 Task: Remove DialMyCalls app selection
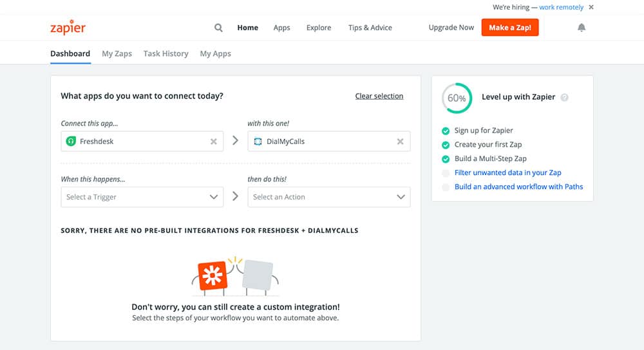400,142
